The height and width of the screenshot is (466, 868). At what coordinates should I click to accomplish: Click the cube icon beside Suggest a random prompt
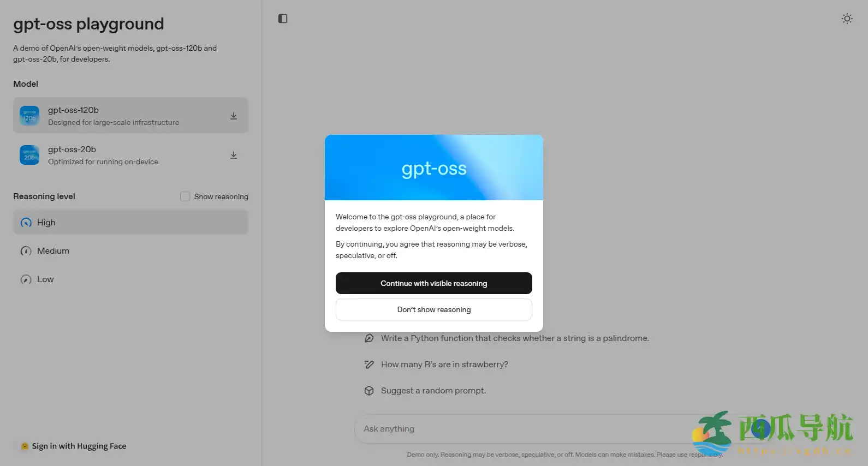369,391
